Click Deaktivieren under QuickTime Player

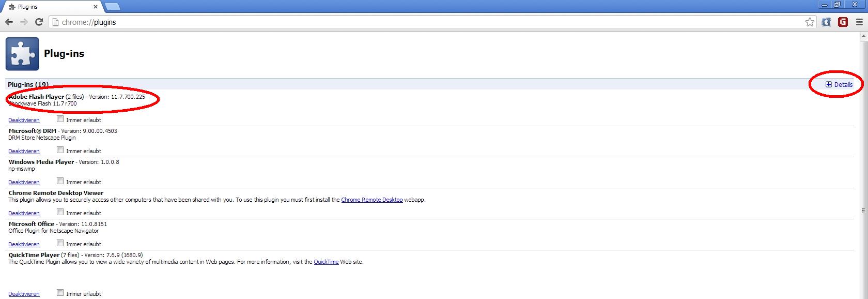(x=24, y=294)
